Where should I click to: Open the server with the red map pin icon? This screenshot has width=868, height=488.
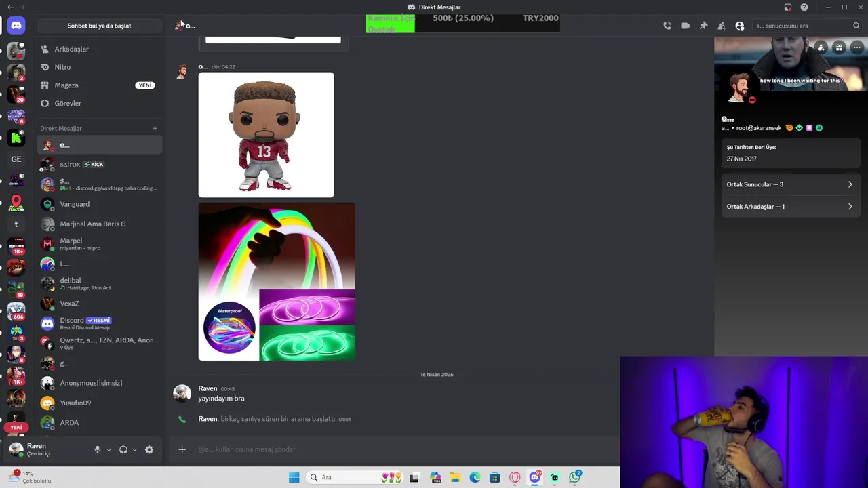(16, 203)
